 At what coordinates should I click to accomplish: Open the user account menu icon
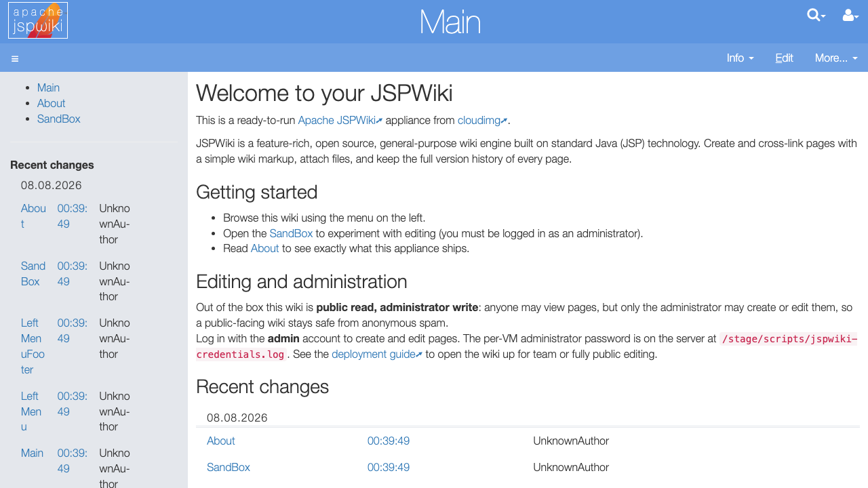pos(850,15)
